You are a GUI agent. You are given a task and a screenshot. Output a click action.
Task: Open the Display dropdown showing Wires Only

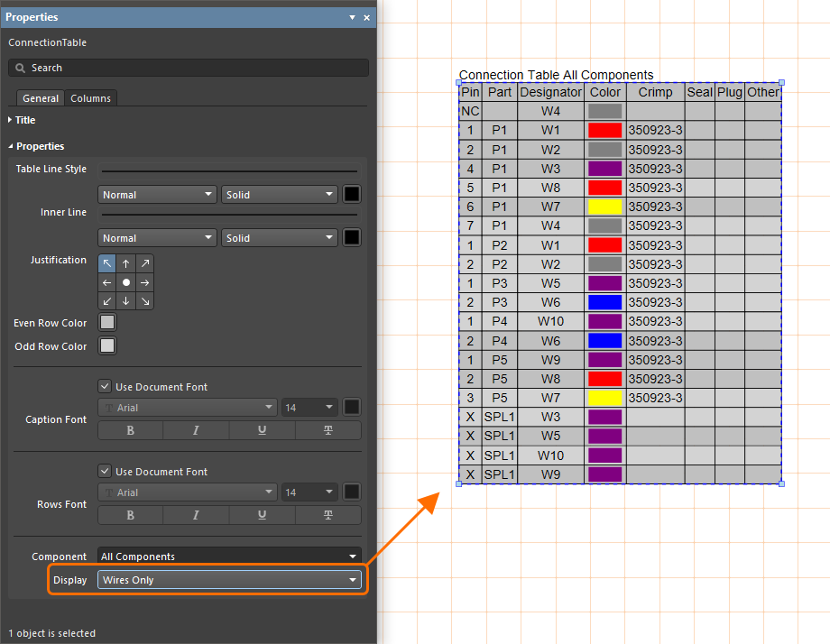(x=229, y=580)
